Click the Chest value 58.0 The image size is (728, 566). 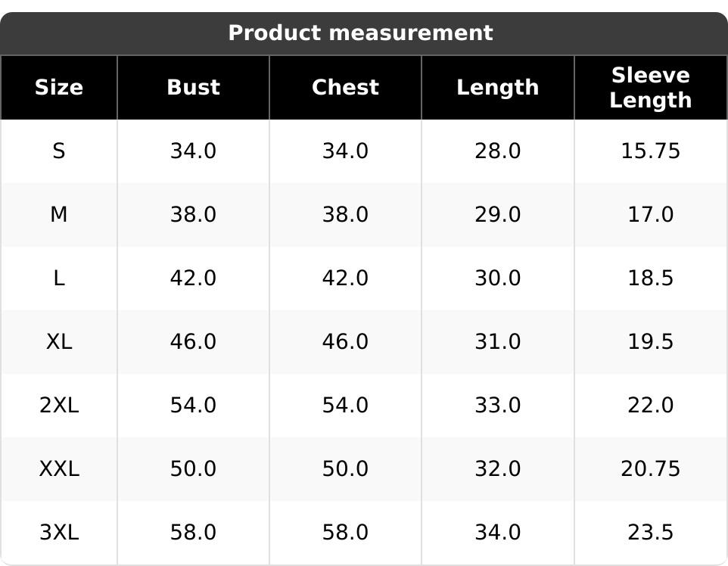click(x=345, y=533)
